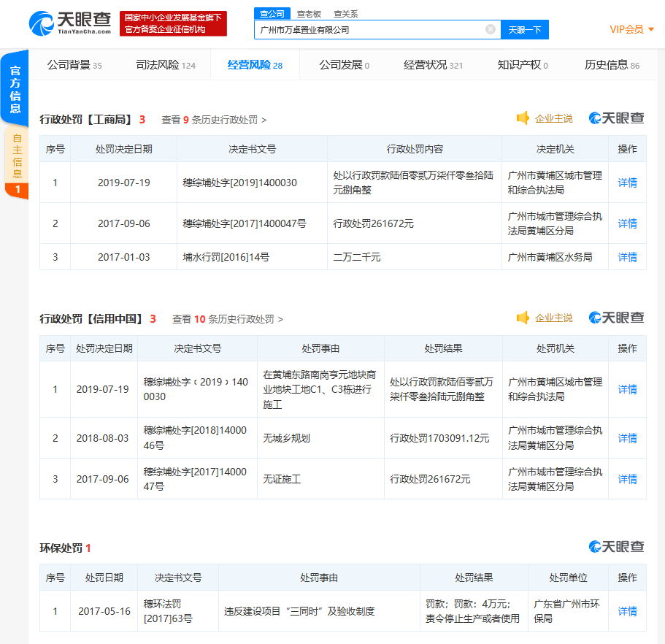
Task: Open the 经营风险 tab
Action: [255, 65]
